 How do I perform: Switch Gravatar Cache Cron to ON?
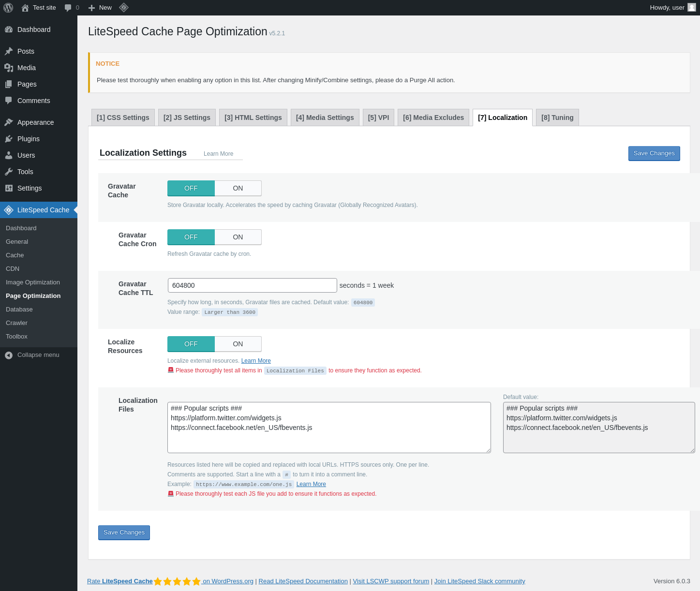(x=238, y=237)
